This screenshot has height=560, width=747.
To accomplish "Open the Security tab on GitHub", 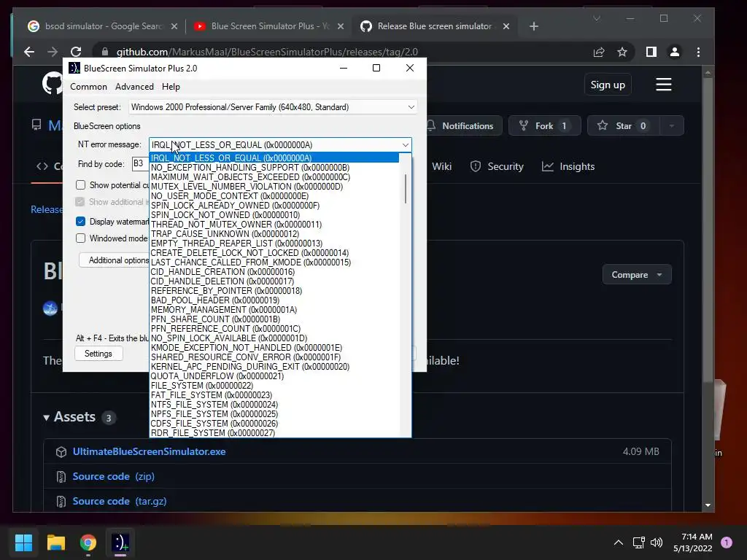I will click(497, 167).
